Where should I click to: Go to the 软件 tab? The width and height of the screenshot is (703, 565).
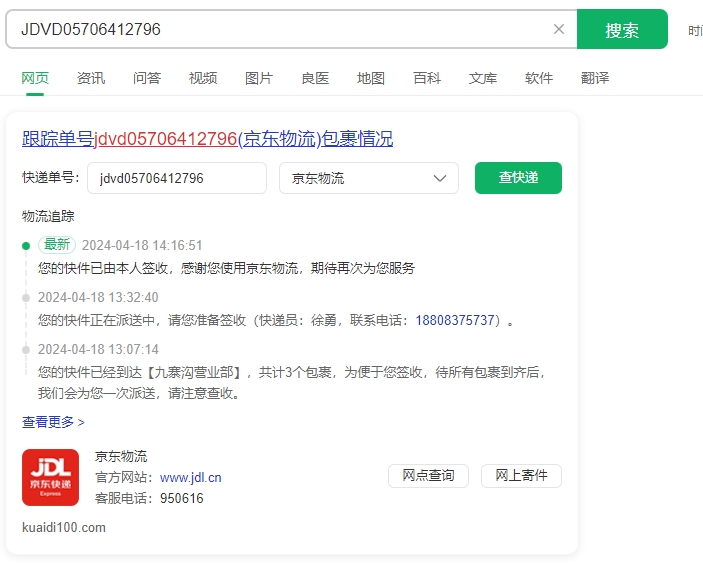(x=539, y=78)
